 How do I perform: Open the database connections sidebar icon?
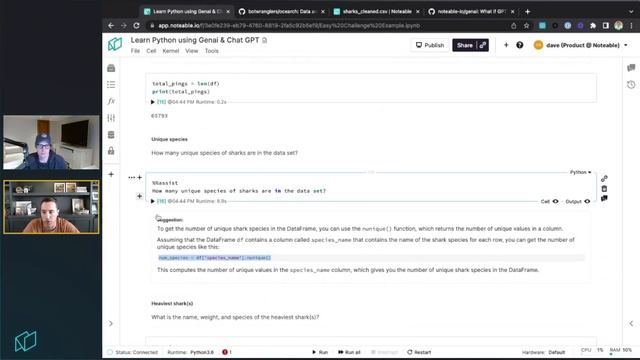[111, 135]
